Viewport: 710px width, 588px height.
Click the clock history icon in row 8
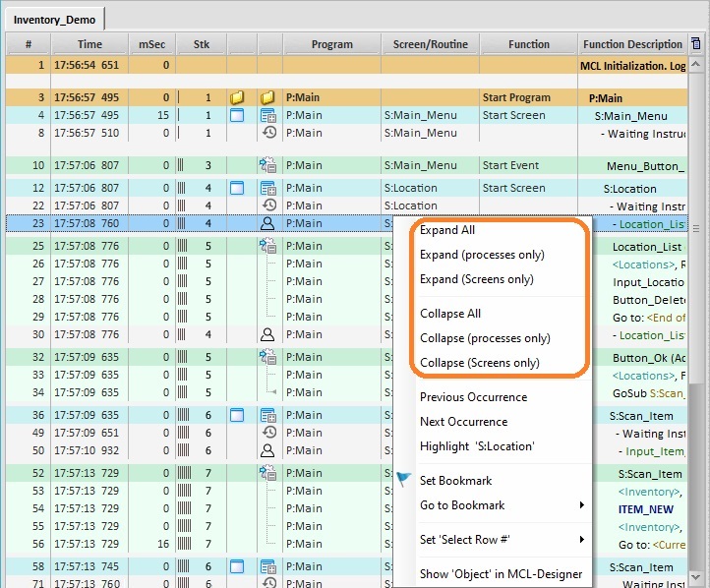267,133
